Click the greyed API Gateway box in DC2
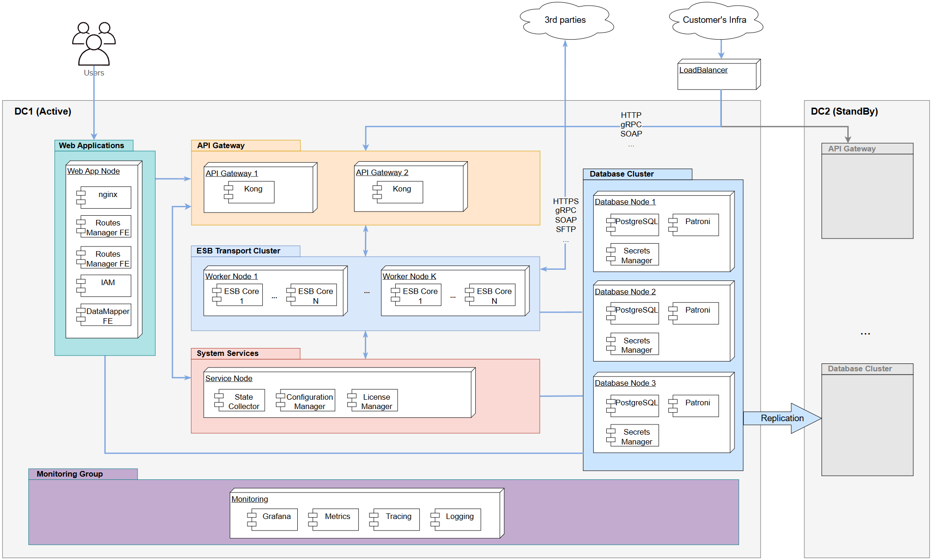The image size is (932, 560). [x=867, y=191]
